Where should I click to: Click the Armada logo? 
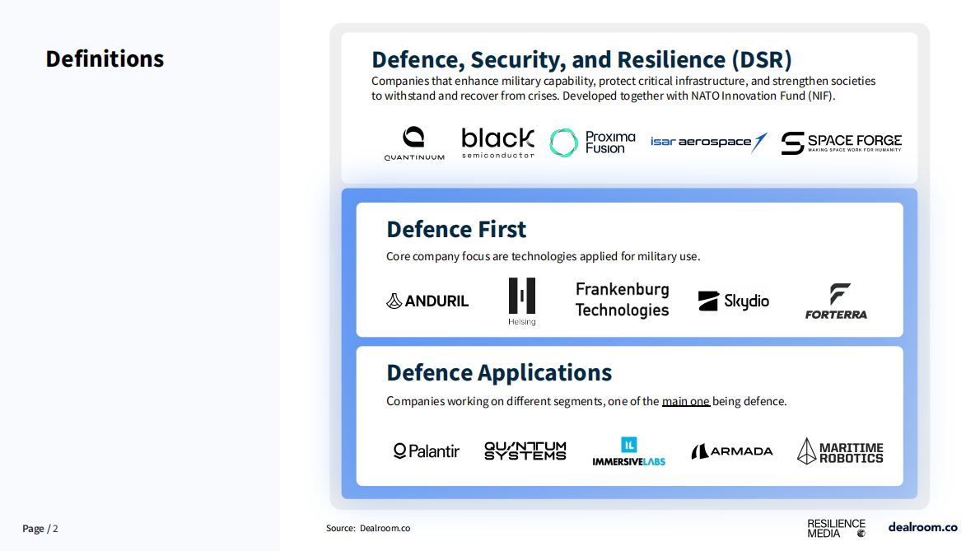coord(731,451)
